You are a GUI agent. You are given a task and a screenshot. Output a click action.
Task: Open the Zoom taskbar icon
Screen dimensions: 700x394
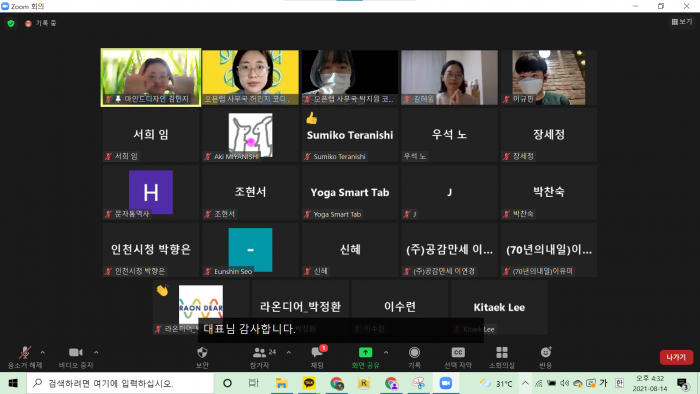446,383
